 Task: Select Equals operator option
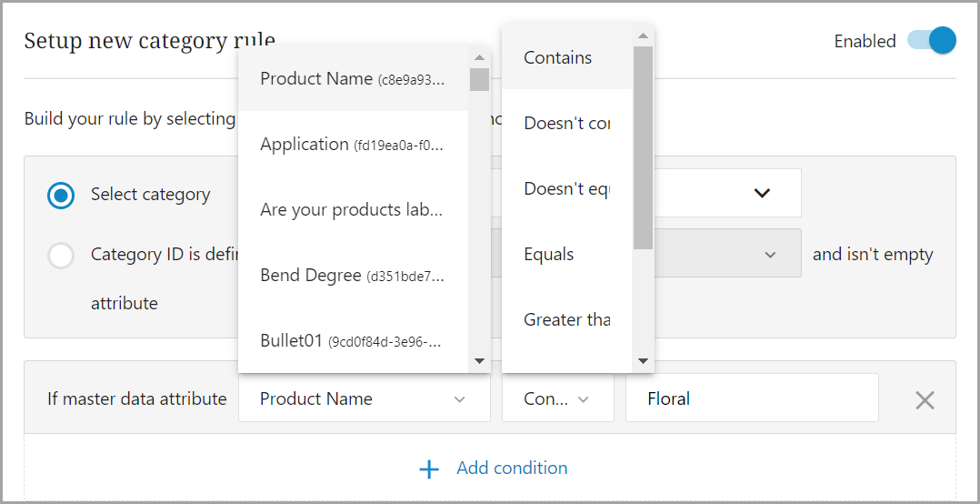point(549,255)
